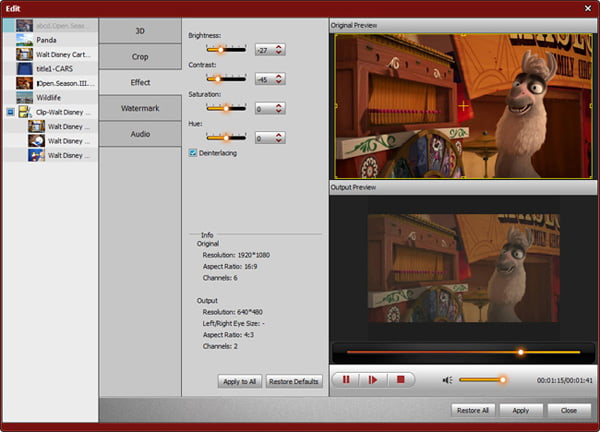Viewport: 600px width, 432px height.
Task: Toggle the Deinterlacing checkbox
Action: [x=192, y=153]
